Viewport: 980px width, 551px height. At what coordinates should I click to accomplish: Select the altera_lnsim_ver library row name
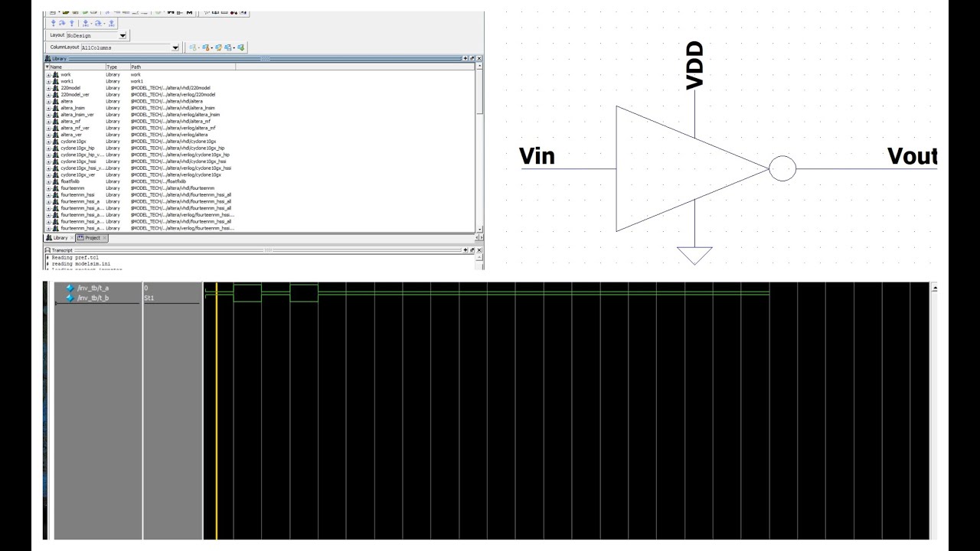[77, 115]
